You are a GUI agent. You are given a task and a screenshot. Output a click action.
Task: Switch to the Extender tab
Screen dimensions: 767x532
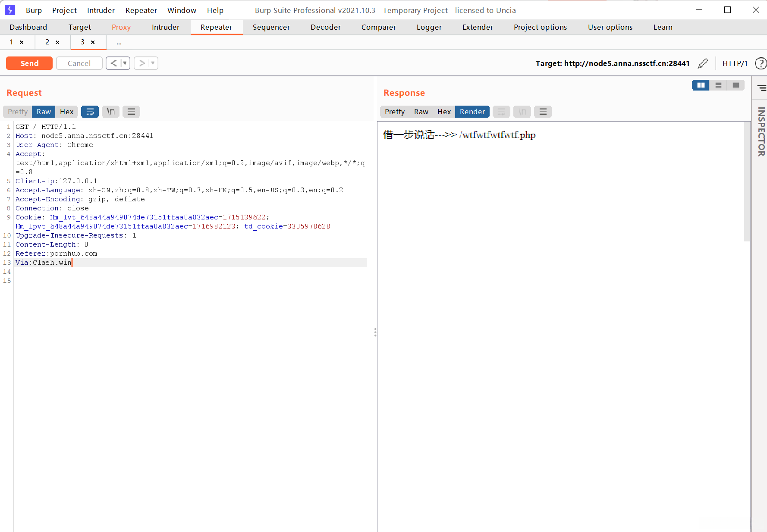click(x=478, y=27)
